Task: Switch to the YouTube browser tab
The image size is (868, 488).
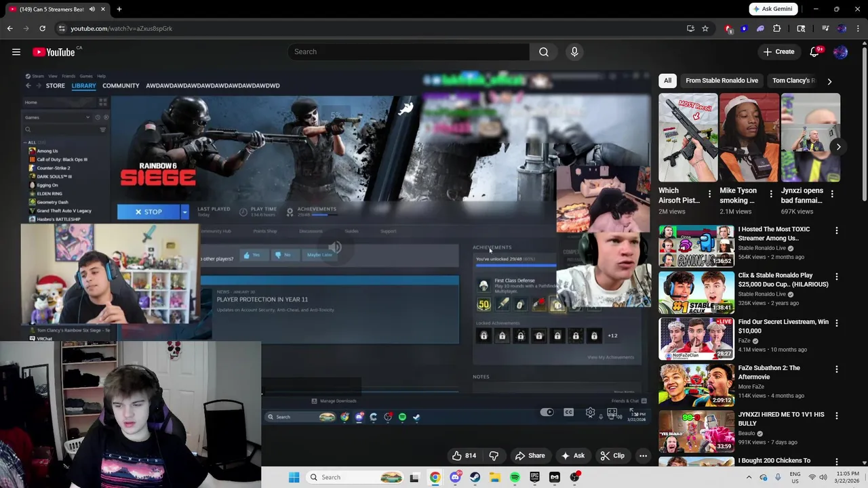Action: pos(56,9)
